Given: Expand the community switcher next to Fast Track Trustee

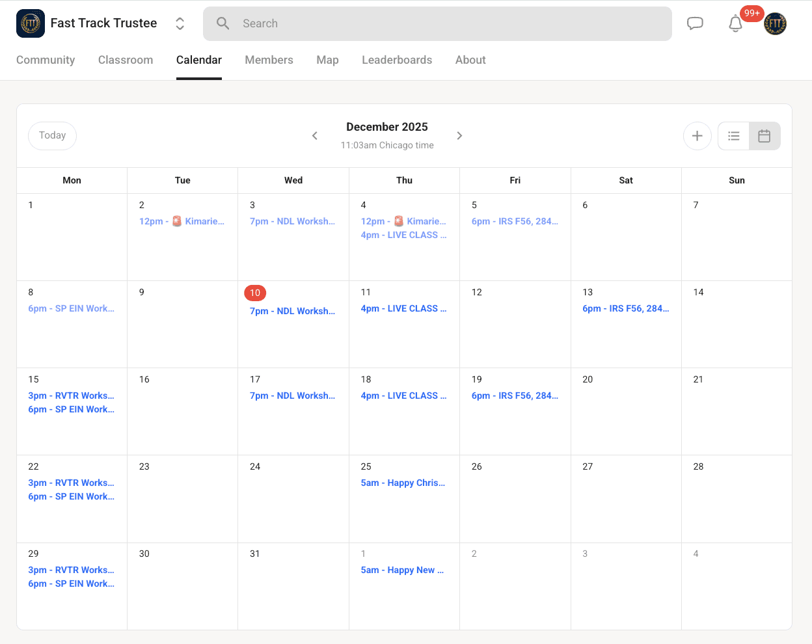Looking at the screenshot, I should [x=180, y=23].
